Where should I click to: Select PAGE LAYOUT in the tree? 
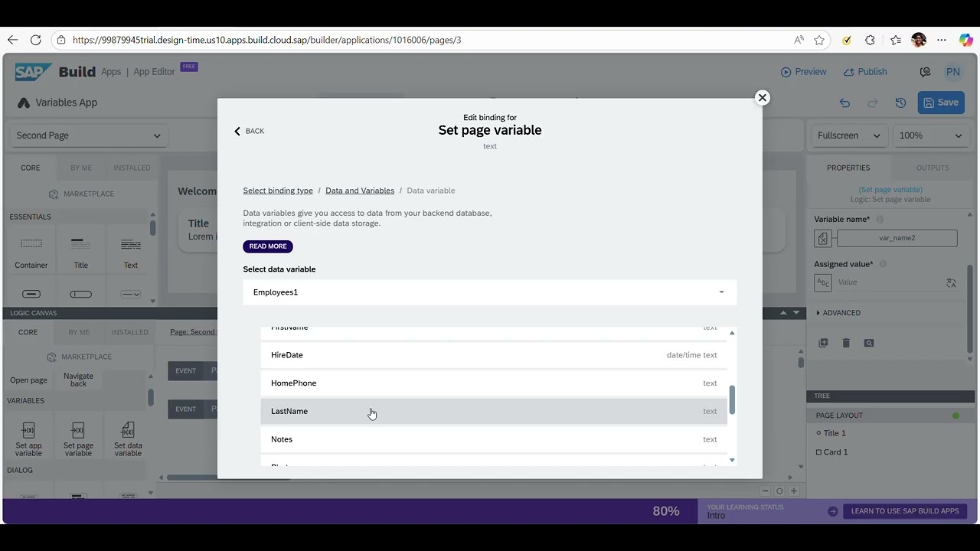click(x=839, y=416)
